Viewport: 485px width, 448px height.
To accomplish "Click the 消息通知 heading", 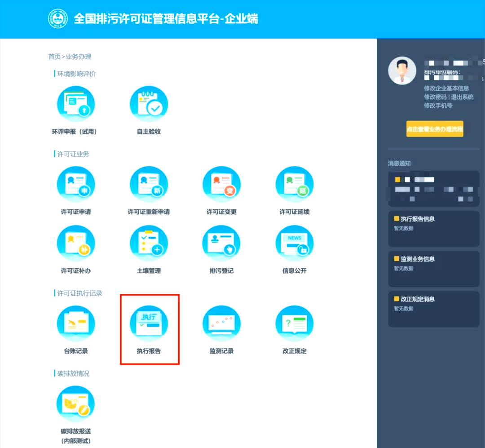I will coord(399,163).
